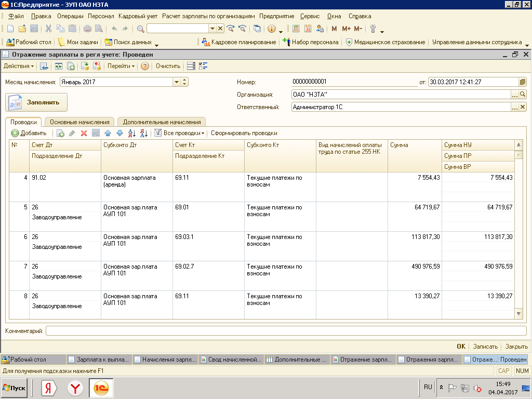
Task: Click the Print printer icon in the main toolbar
Action: coord(87,29)
